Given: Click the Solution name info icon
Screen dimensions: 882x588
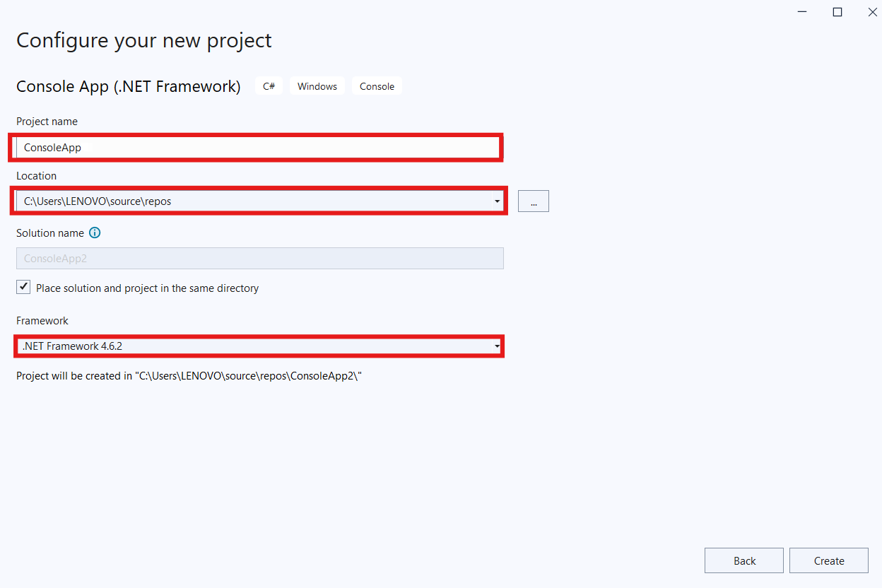Looking at the screenshot, I should pos(95,233).
